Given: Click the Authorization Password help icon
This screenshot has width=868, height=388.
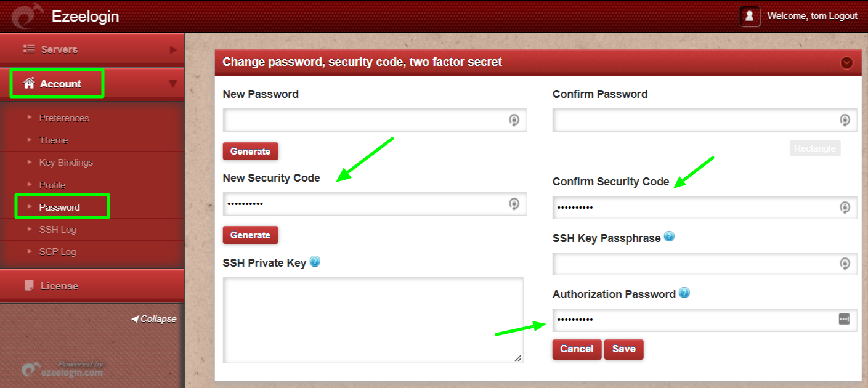Looking at the screenshot, I should tap(684, 293).
